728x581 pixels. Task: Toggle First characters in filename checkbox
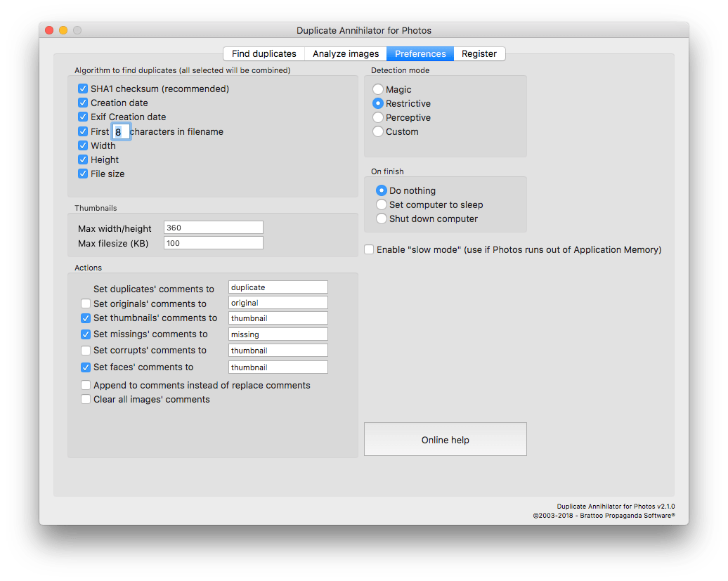[83, 131]
